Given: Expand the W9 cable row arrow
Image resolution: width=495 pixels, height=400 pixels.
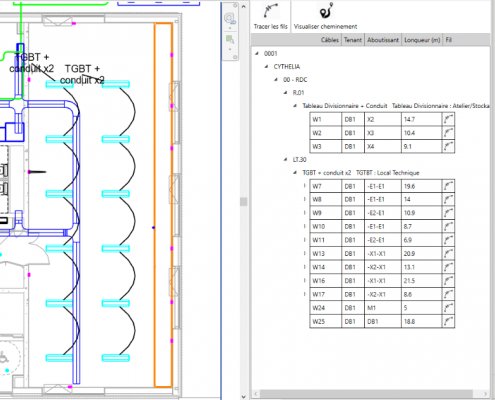Looking at the screenshot, I should pos(304,213).
